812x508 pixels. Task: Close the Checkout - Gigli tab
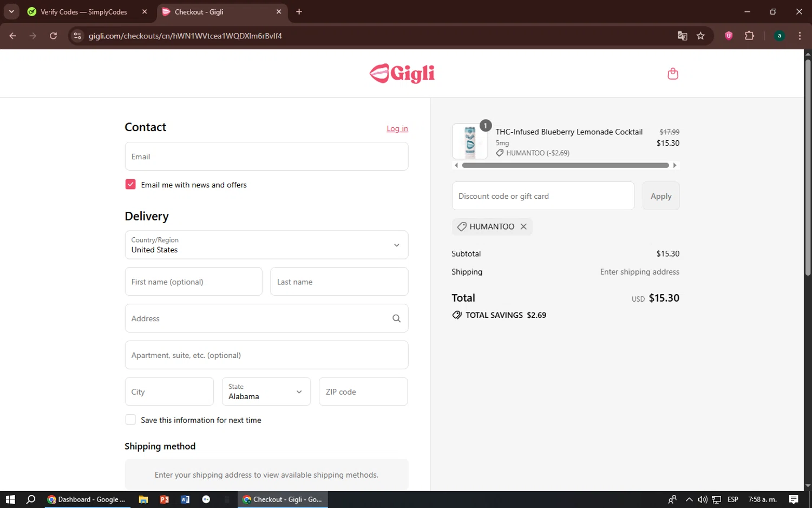pos(279,11)
